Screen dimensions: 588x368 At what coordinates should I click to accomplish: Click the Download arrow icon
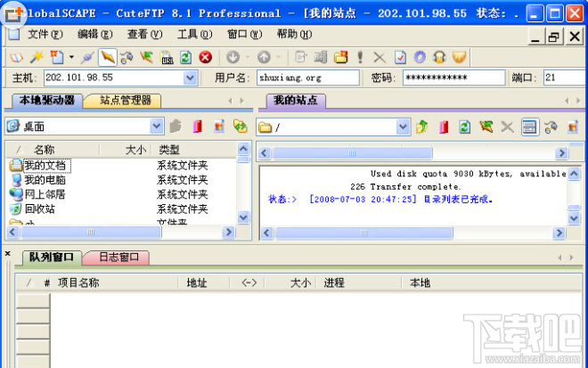[x=233, y=57]
